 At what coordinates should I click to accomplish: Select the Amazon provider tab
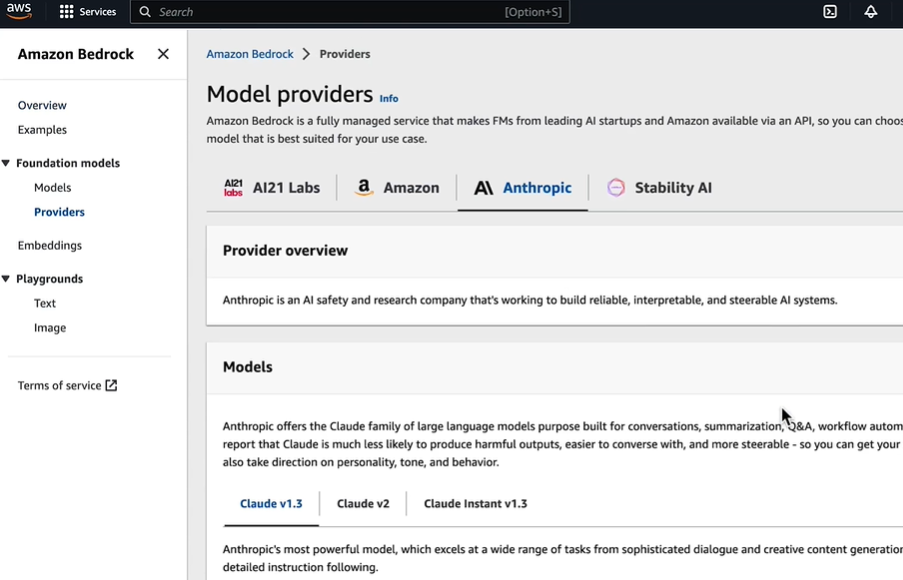point(397,188)
